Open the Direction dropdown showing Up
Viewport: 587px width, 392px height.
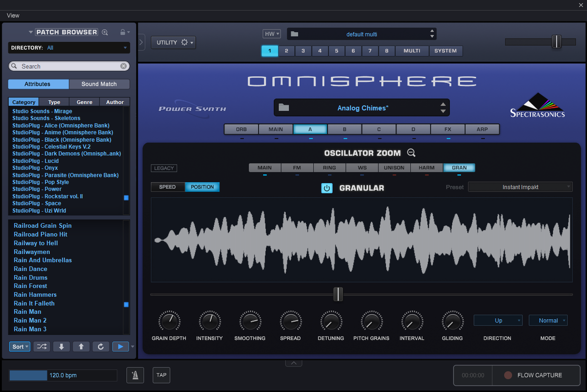[x=498, y=321]
